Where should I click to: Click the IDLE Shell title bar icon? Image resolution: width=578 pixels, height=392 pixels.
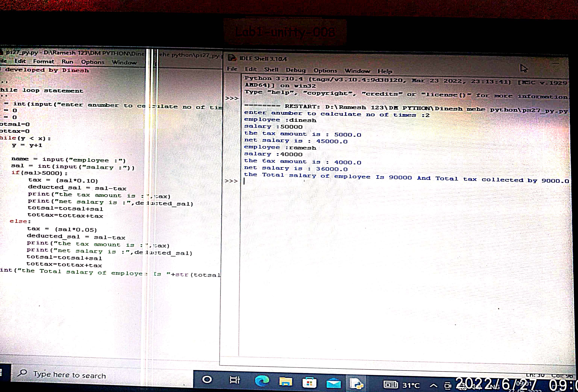pos(232,58)
